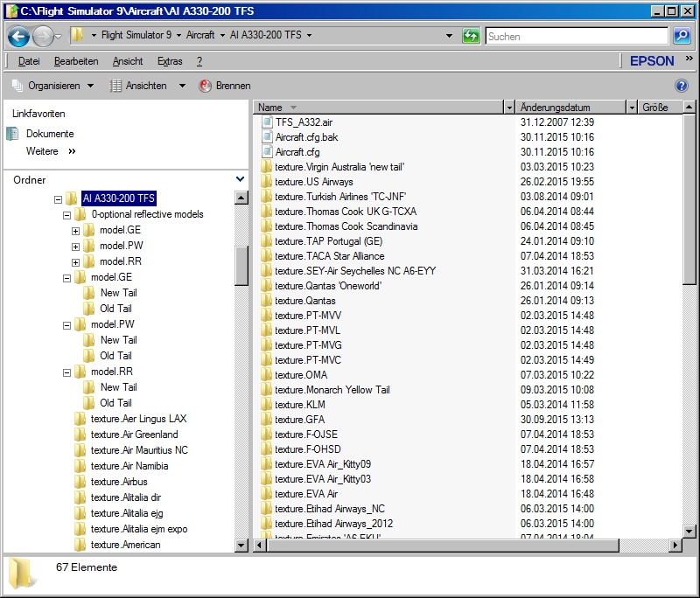The image size is (700, 598).
Task: Click folder icon of texture.KLM
Action: [x=266, y=405]
